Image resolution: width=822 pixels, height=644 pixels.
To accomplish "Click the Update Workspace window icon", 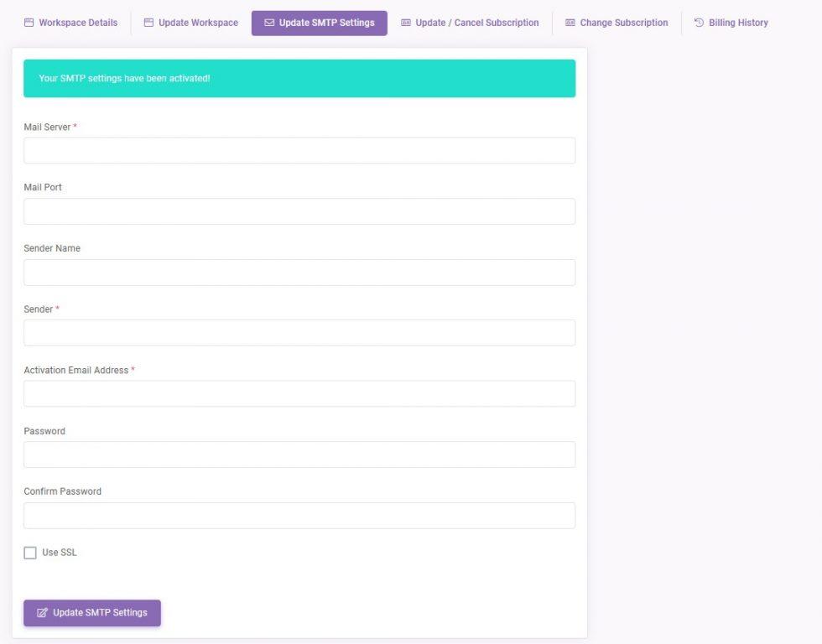I will (x=148, y=23).
